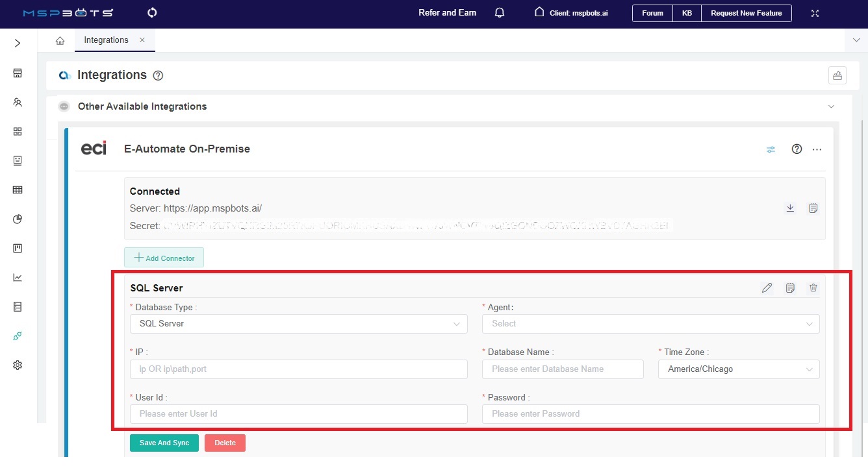Open the ellipsis menu on E-Automate On-Premise

[817, 149]
